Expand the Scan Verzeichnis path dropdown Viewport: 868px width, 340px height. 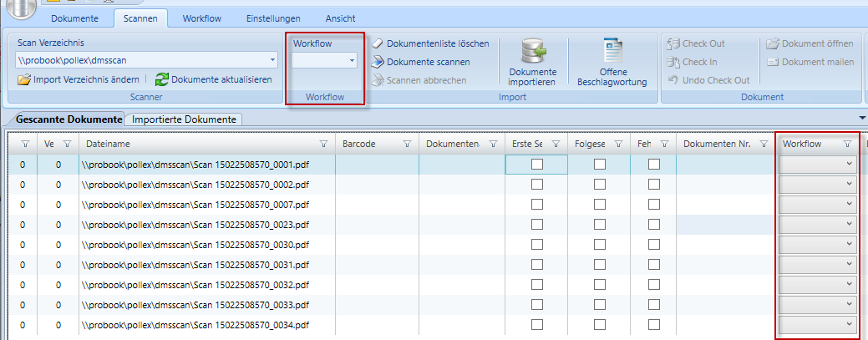point(272,61)
